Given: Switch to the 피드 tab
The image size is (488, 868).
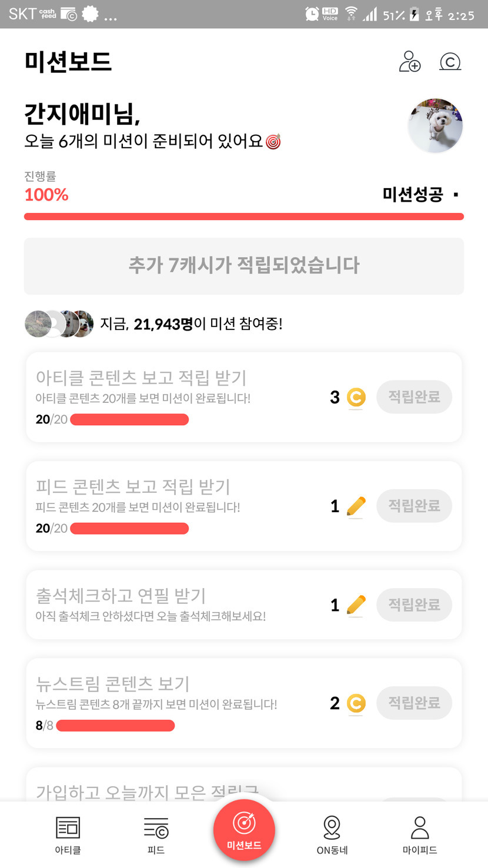Looking at the screenshot, I should tap(156, 834).
